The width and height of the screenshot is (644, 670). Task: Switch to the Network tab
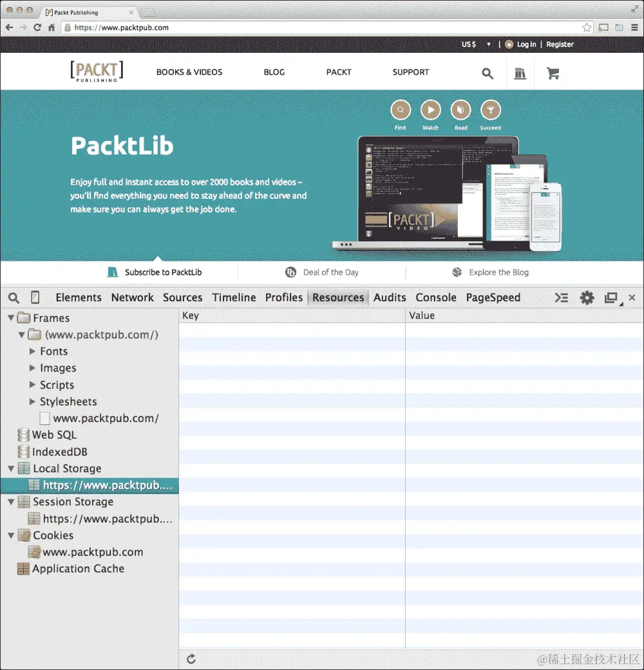tap(132, 297)
